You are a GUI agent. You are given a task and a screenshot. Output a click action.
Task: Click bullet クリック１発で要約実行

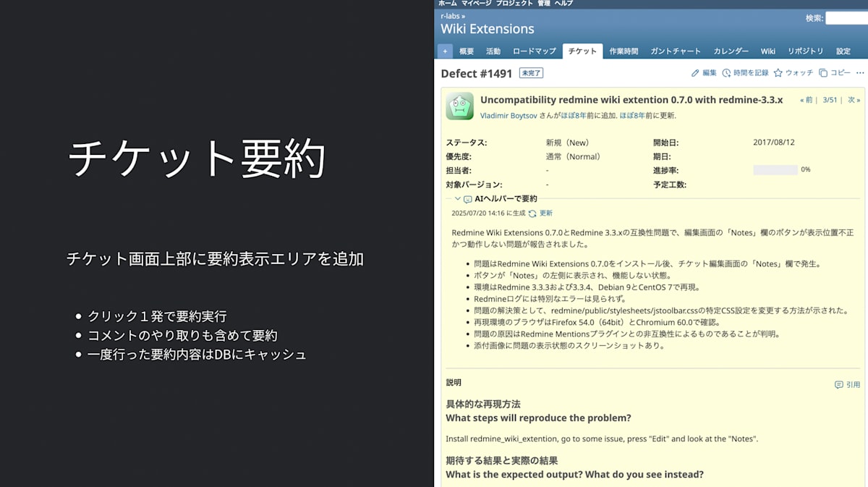pos(157,316)
